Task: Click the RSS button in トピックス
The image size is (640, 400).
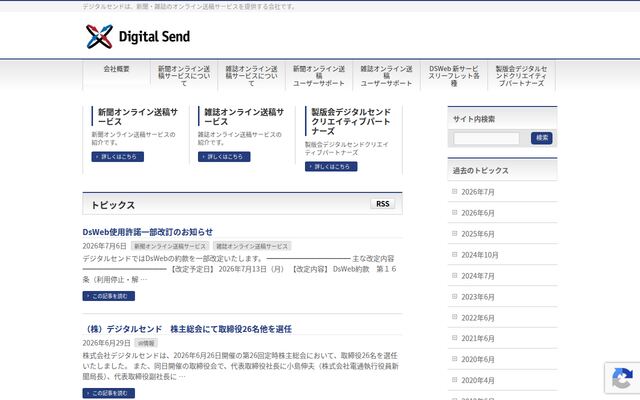Action: pos(382,204)
